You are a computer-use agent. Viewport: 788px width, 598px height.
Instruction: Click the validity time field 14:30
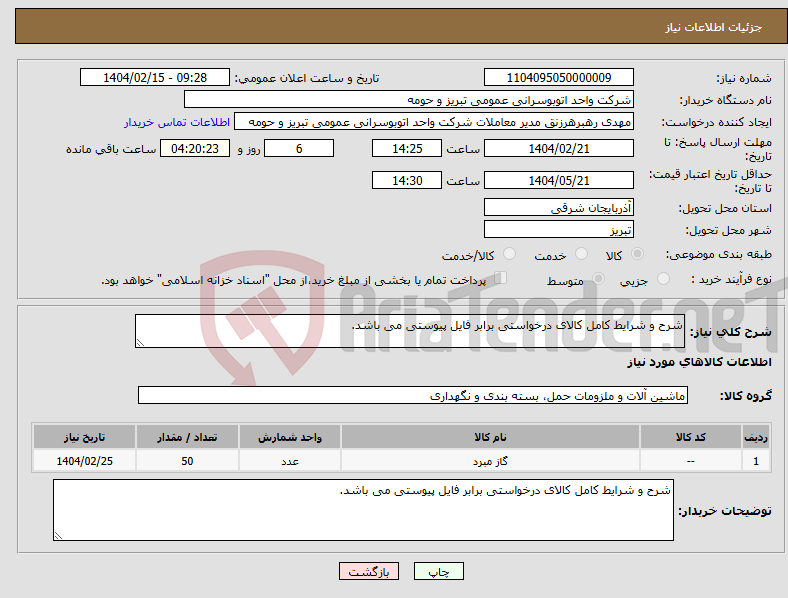[407, 180]
